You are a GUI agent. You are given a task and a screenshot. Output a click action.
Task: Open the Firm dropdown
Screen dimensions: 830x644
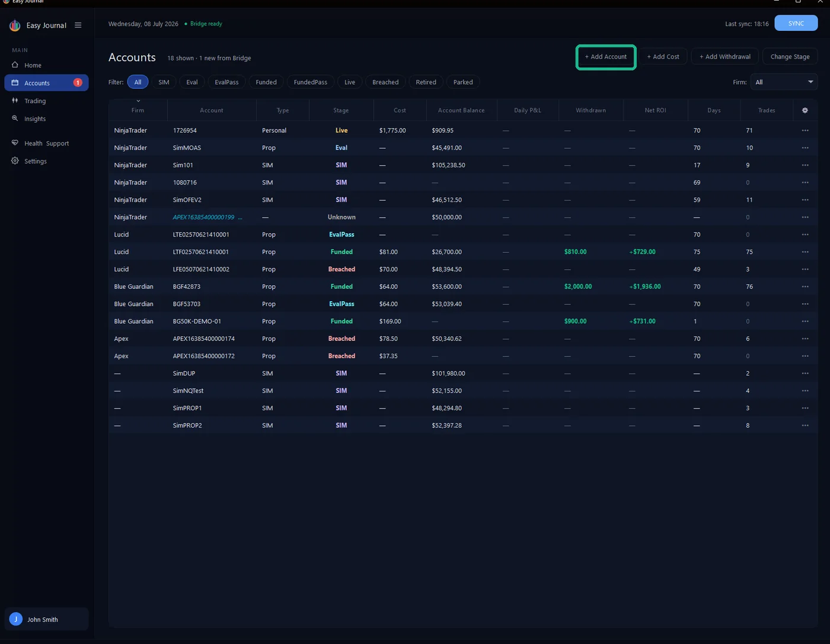tap(784, 82)
